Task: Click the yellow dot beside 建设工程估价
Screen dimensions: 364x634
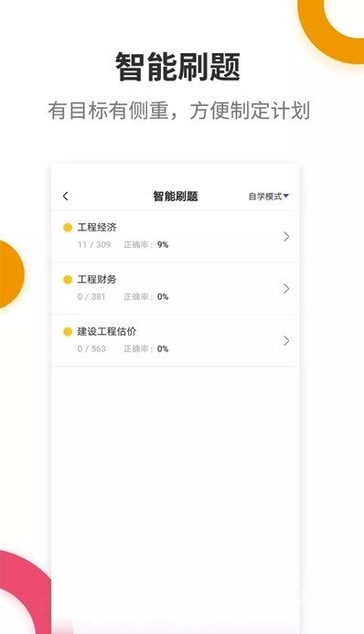Action: tap(68, 332)
